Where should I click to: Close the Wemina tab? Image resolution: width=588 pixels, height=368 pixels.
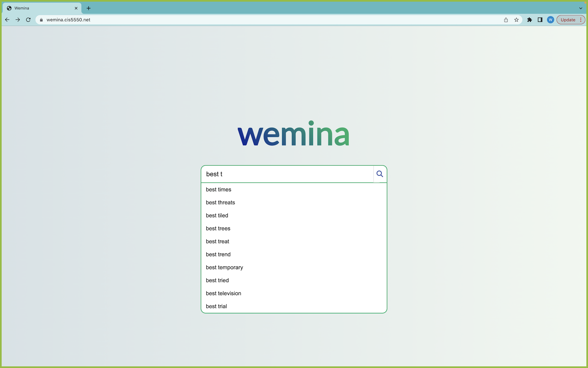76,8
